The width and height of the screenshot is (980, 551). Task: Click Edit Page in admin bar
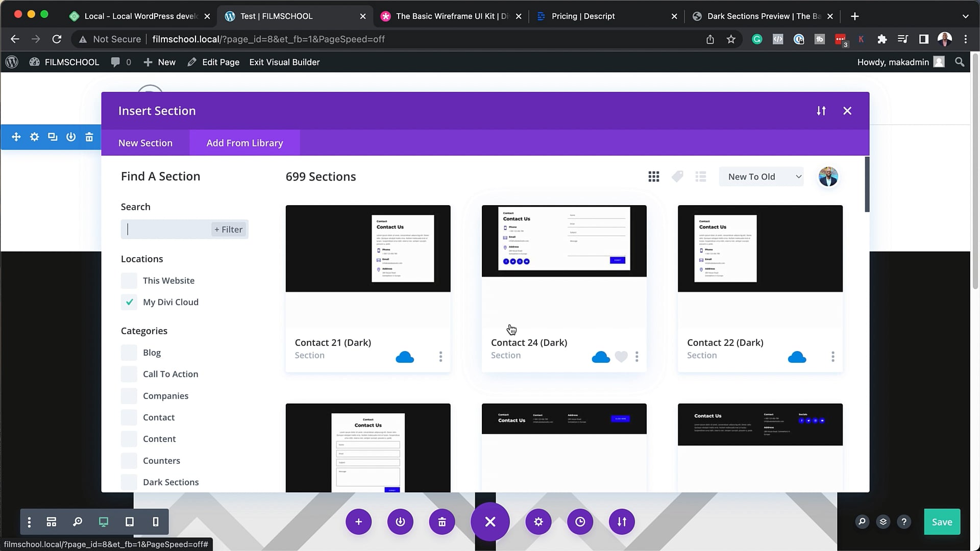point(213,62)
